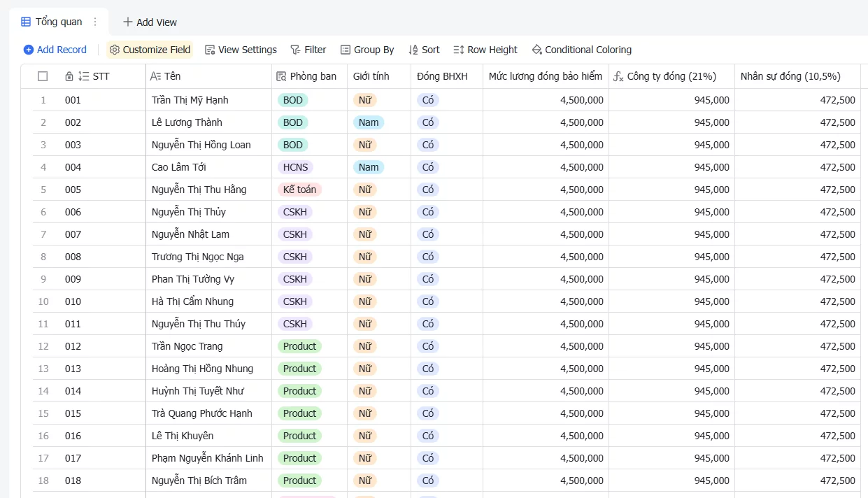Add a new record with Add Record

pyautogui.click(x=55, y=50)
